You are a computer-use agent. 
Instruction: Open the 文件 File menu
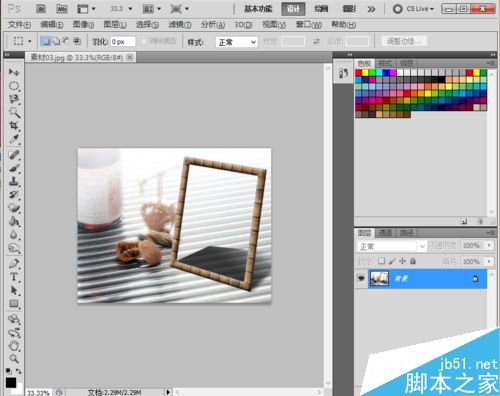pos(20,24)
